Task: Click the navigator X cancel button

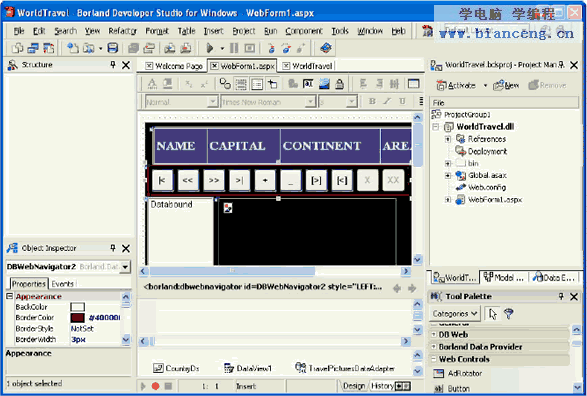Action: click(367, 180)
